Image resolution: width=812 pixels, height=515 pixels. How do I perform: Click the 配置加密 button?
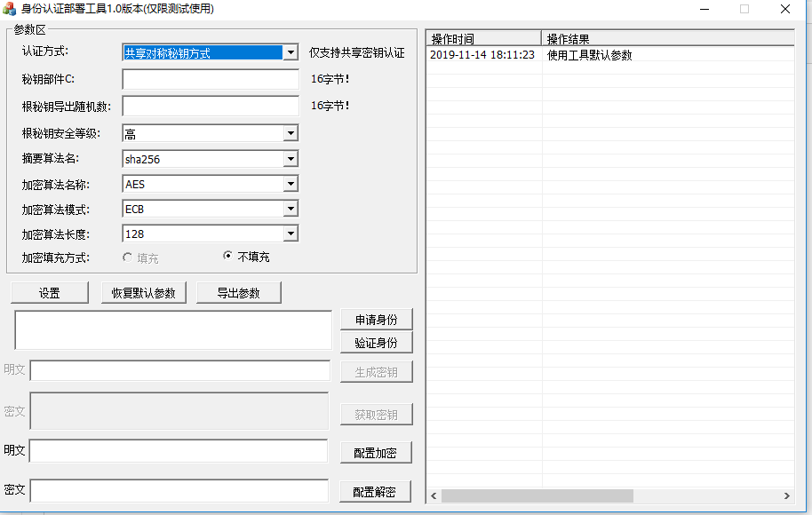tap(376, 453)
